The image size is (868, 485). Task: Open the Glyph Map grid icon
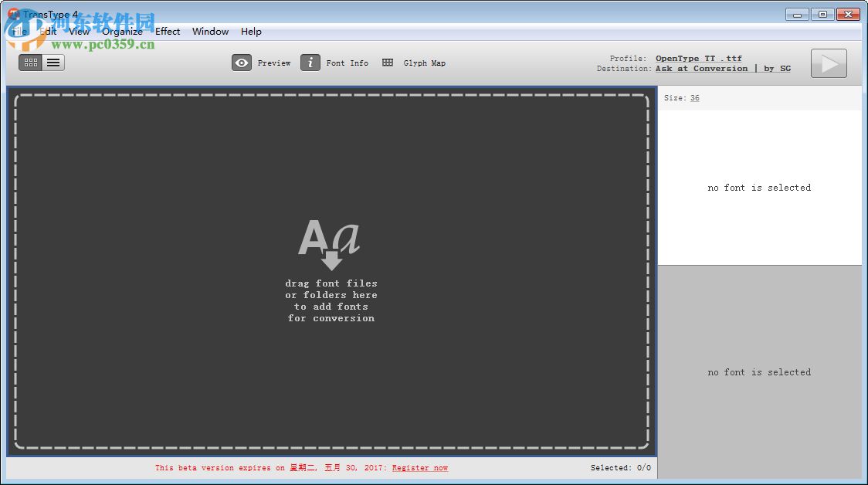(x=387, y=63)
